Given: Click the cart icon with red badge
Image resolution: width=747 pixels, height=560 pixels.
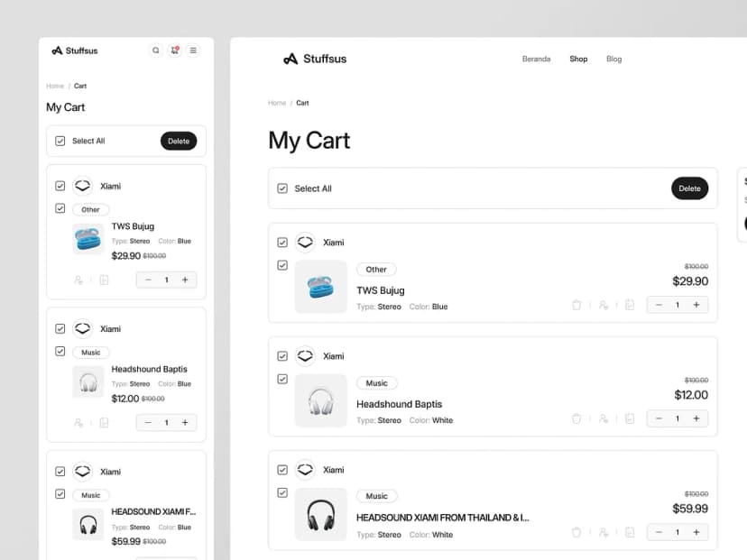Looking at the screenshot, I should coord(175,50).
